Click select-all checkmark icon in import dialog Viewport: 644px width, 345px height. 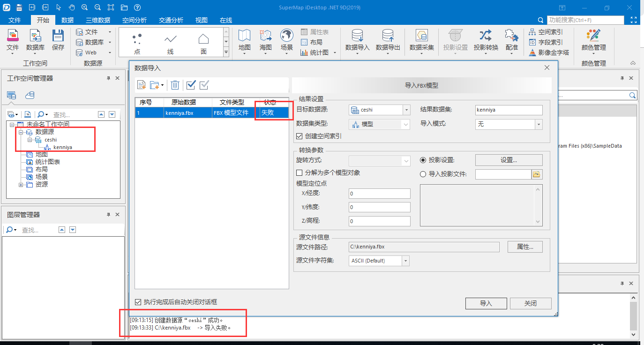pyautogui.click(x=191, y=85)
